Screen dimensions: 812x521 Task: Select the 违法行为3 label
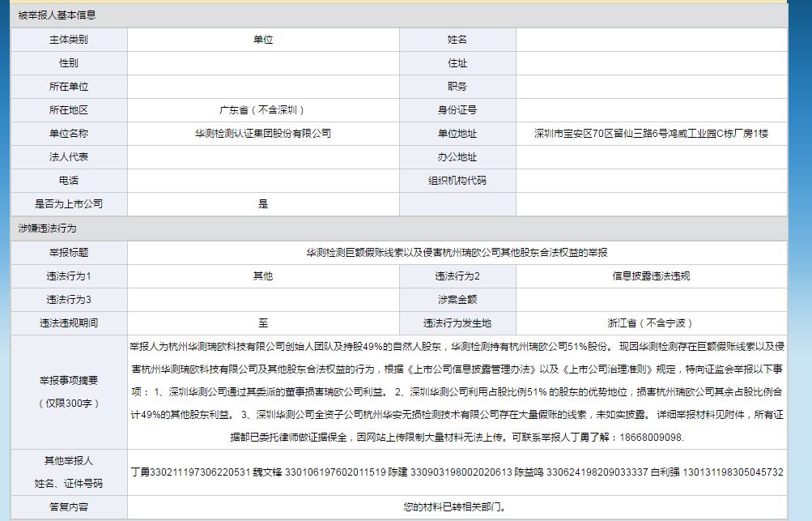(69, 300)
